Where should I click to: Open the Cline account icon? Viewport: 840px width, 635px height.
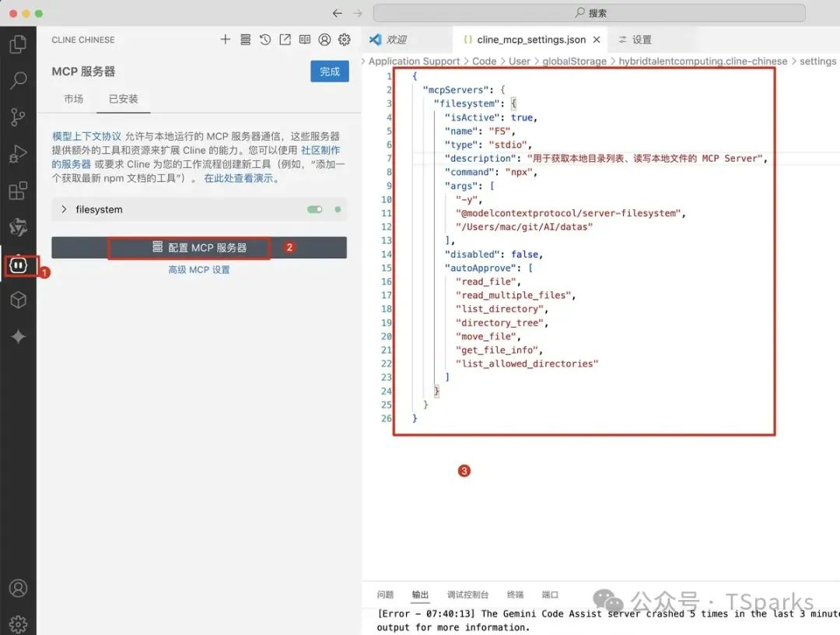(x=324, y=39)
